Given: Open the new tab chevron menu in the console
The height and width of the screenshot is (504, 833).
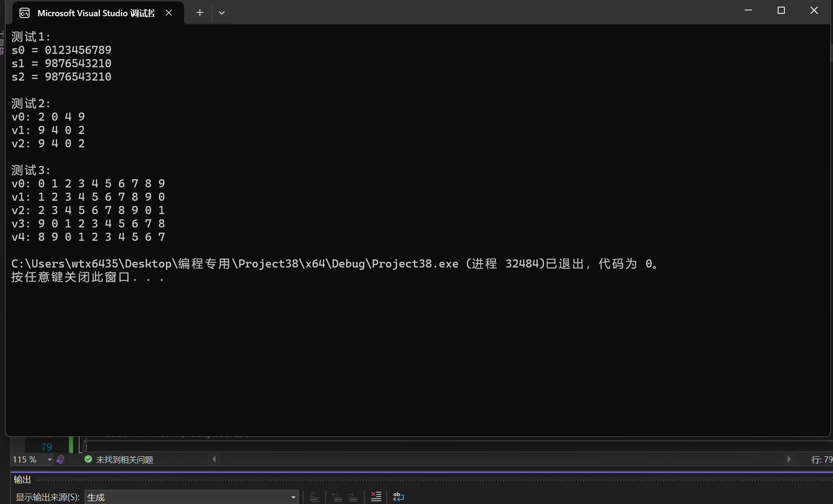Looking at the screenshot, I should [221, 12].
